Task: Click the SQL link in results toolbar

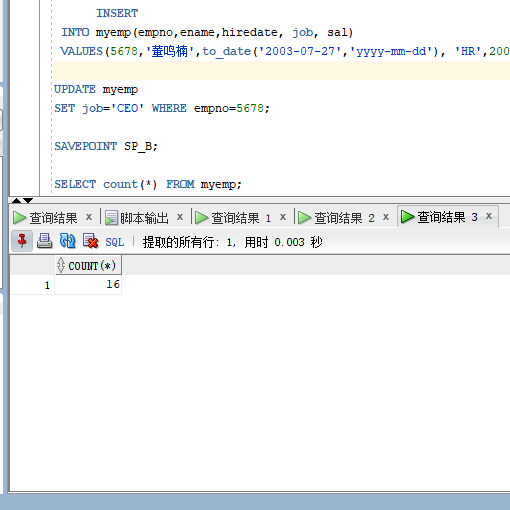Action: click(115, 242)
